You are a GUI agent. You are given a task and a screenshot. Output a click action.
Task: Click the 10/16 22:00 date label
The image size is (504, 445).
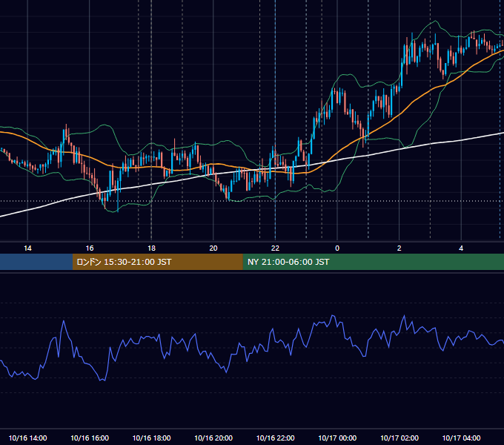coord(275,438)
